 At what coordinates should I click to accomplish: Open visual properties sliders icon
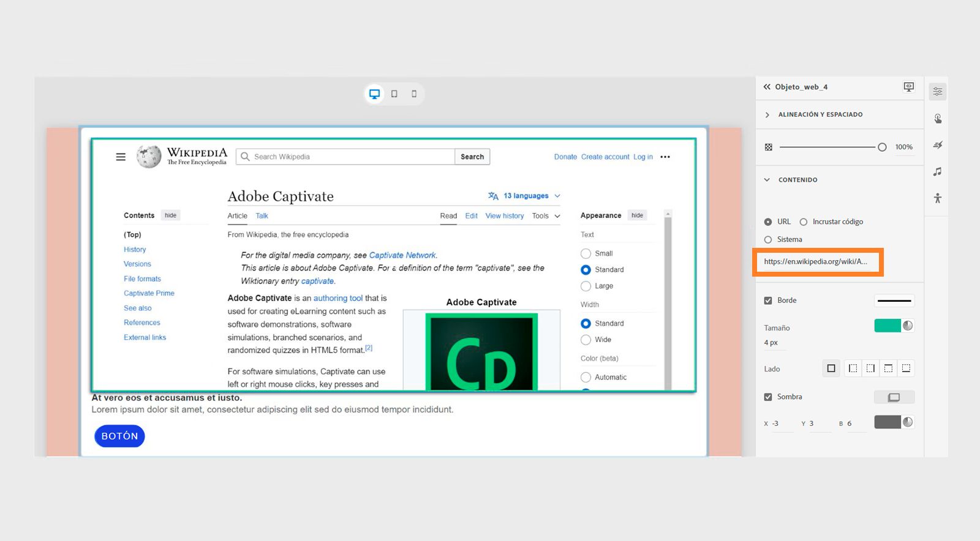coord(938,92)
